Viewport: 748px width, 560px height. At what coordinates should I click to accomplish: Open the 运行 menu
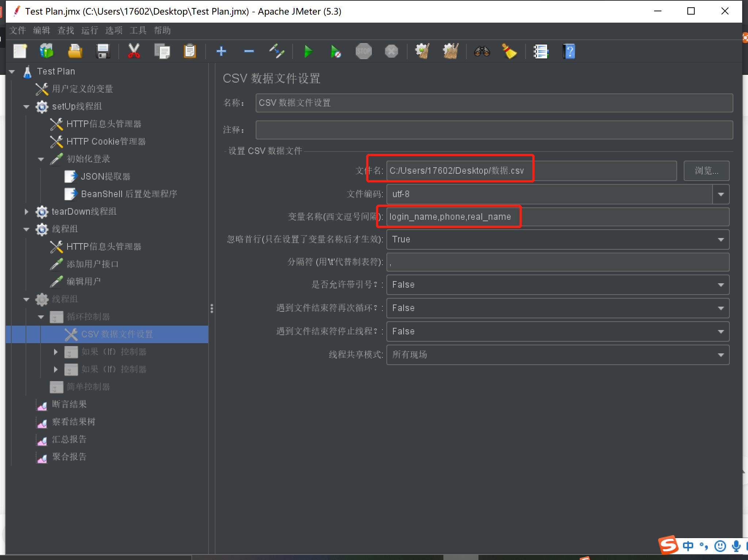(90, 30)
